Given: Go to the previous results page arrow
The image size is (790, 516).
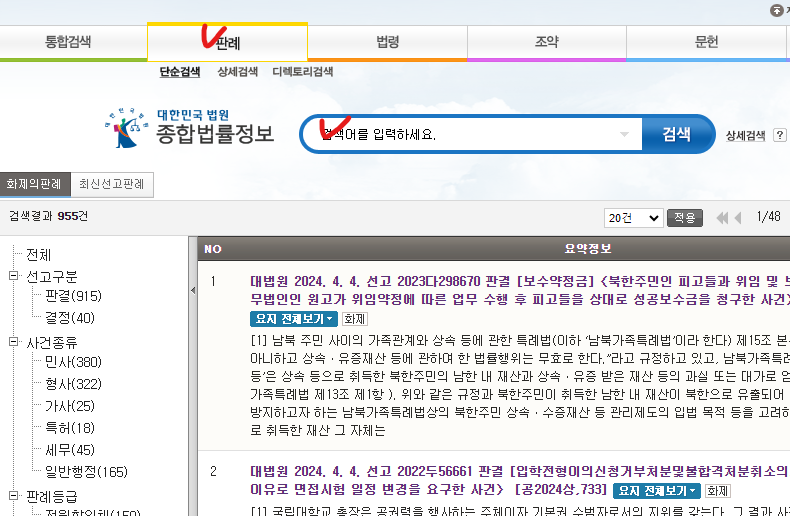Looking at the screenshot, I should pyautogui.click(x=739, y=217).
